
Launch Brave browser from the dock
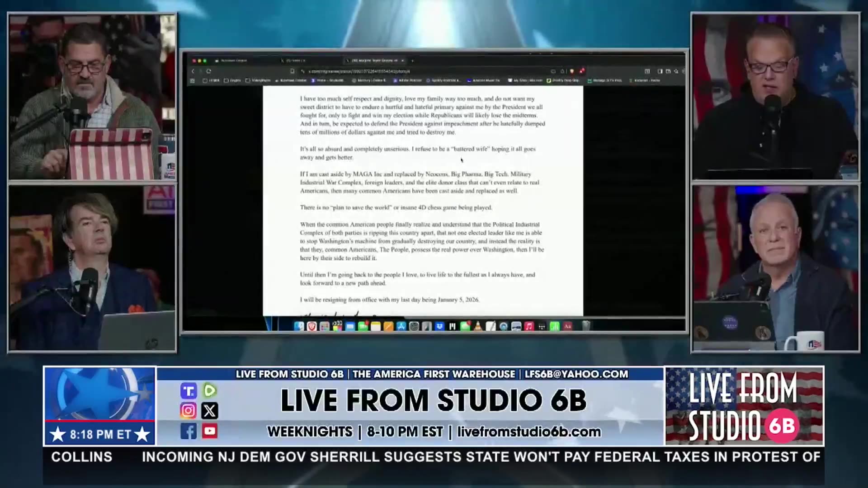point(311,326)
